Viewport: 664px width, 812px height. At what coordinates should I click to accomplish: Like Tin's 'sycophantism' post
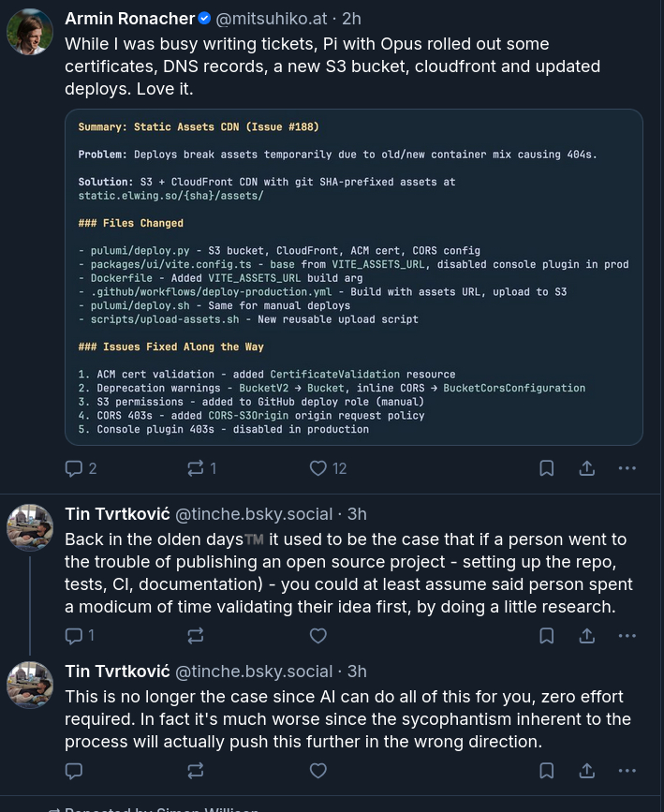pos(318,771)
